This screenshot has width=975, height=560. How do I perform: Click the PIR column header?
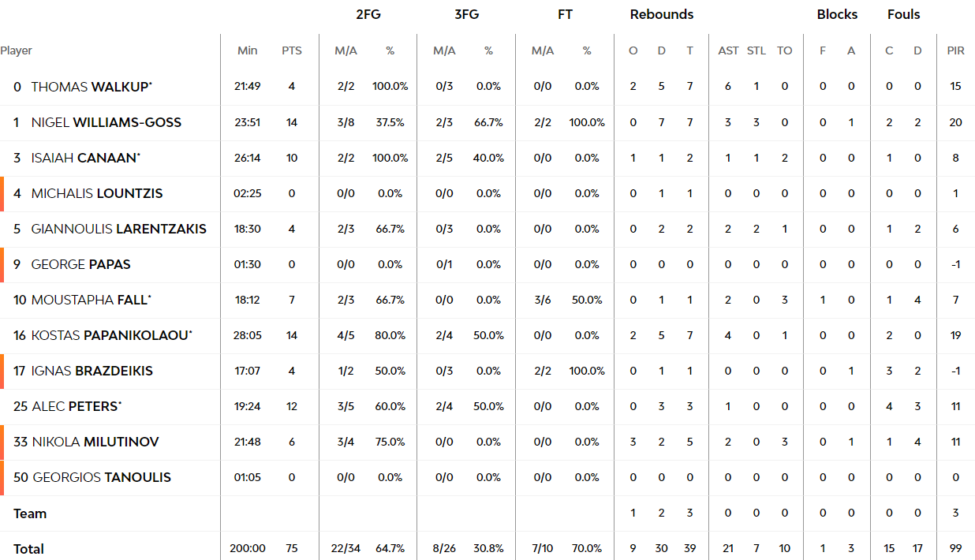(955, 50)
